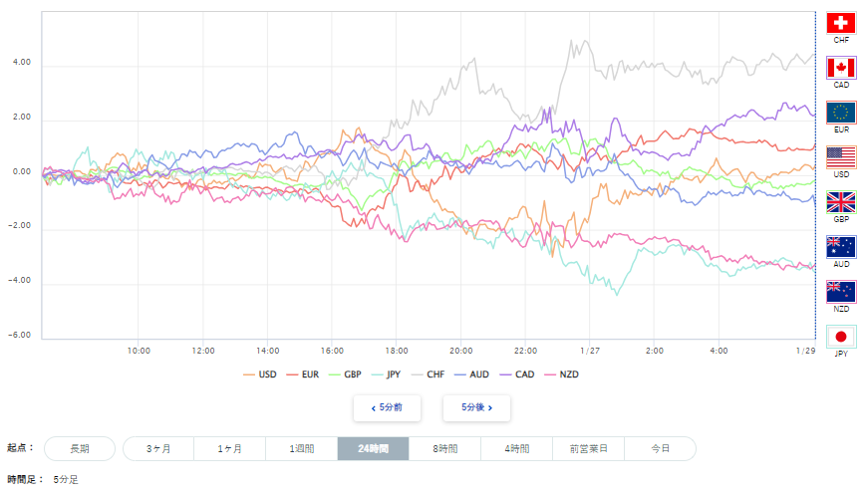The image size is (868, 498).
Task: Click the 2:00 time axis label
Action: coord(655,351)
